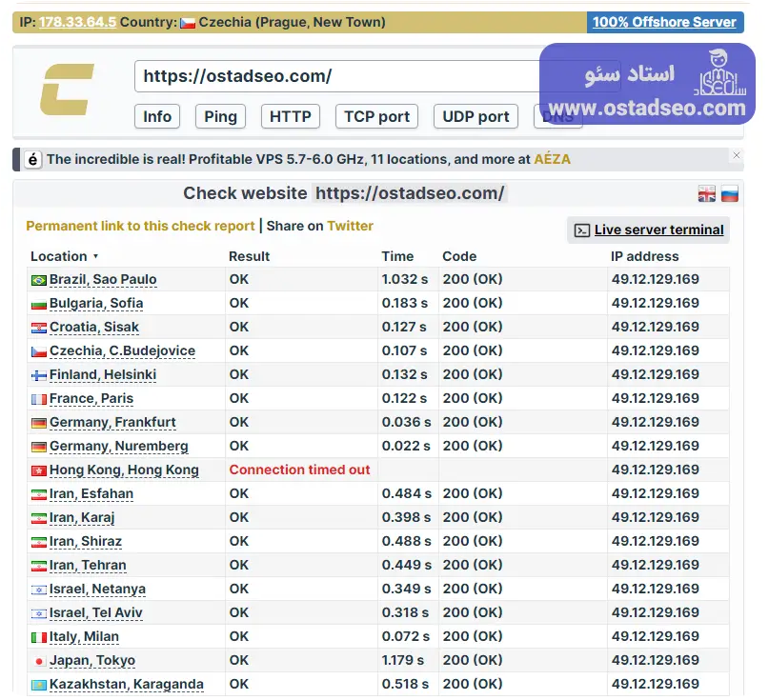Click the Japan flag icon
Viewport: 769px width, 700px height.
pyautogui.click(x=39, y=661)
